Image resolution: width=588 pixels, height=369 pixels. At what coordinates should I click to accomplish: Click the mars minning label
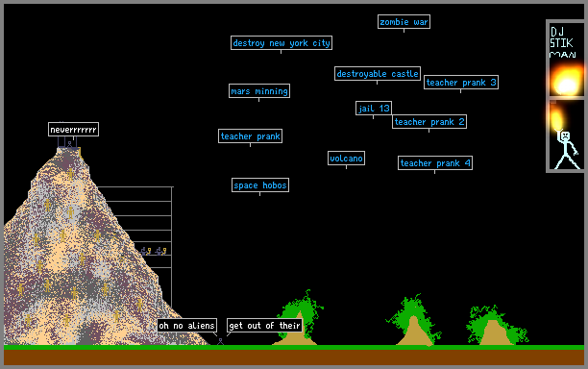tap(259, 90)
